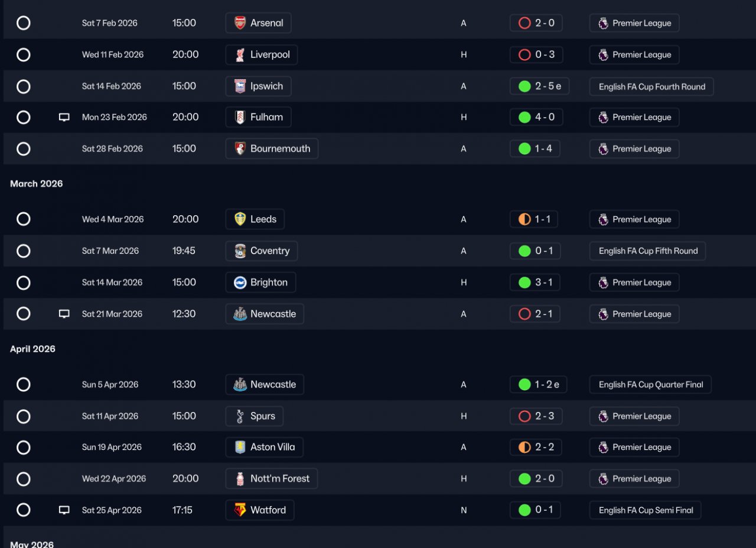
Task: Select the radio circle for Arsenal fixture
Action: point(24,23)
